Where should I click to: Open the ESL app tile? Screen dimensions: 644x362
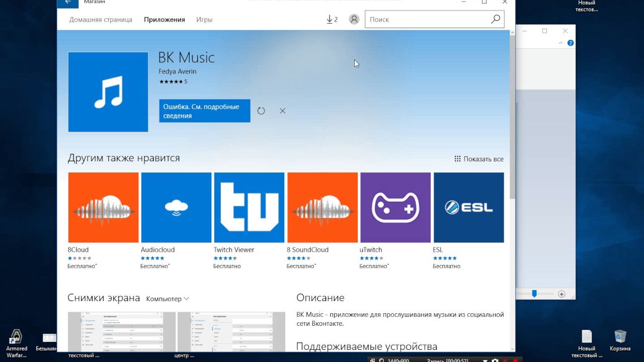pyautogui.click(x=468, y=208)
